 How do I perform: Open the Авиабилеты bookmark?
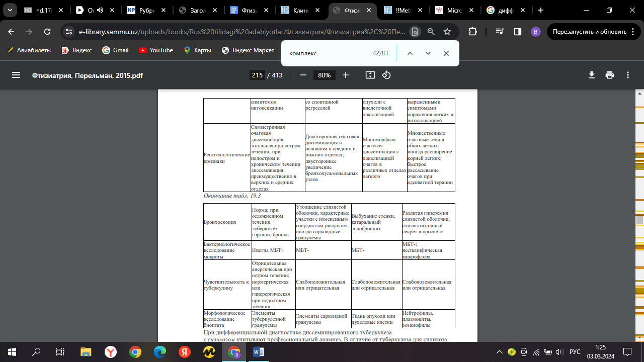[x=30, y=50]
